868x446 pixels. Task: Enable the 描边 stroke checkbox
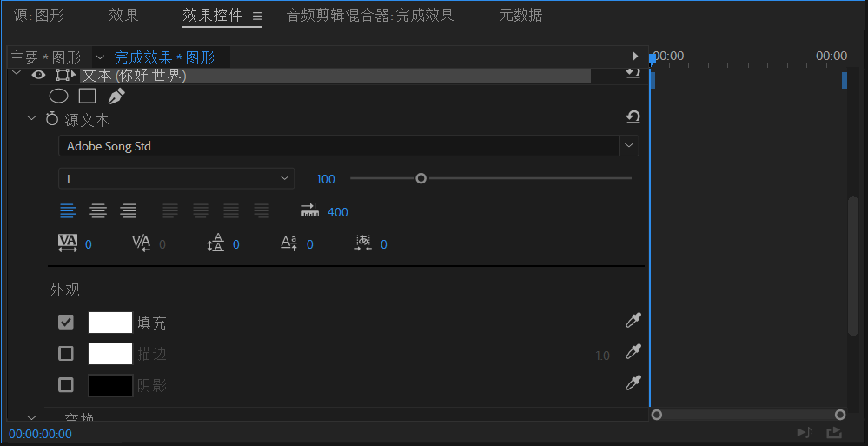pyautogui.click(x=66, y=353)
